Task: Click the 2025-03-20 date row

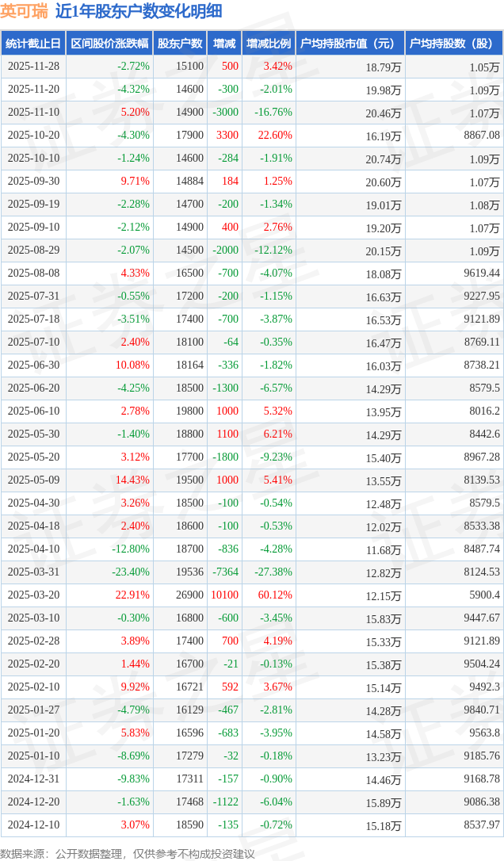Action: (x=33, y=595)
